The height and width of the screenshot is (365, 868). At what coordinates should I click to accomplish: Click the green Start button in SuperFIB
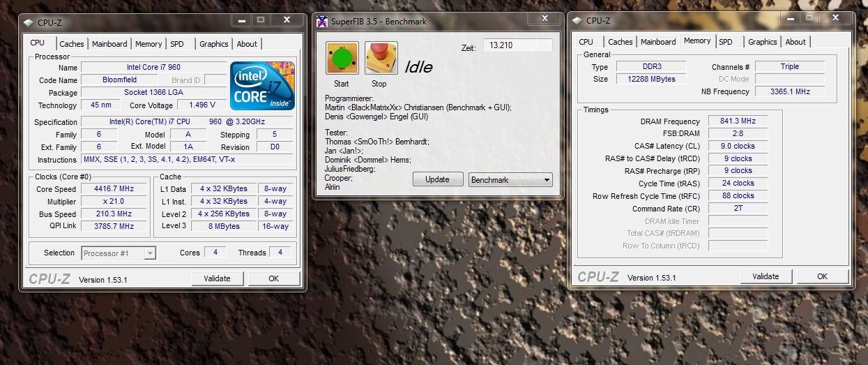[x=342, y=58]
